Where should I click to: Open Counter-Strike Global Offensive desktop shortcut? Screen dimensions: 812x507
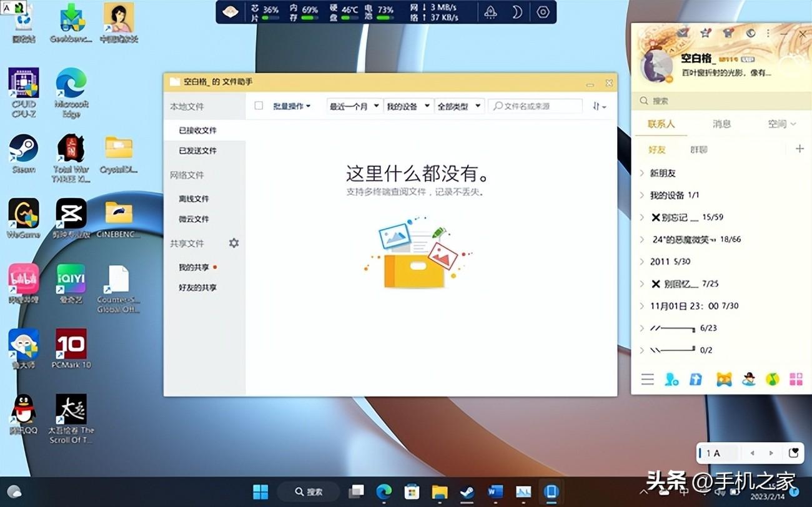click(x=119, y=288)
